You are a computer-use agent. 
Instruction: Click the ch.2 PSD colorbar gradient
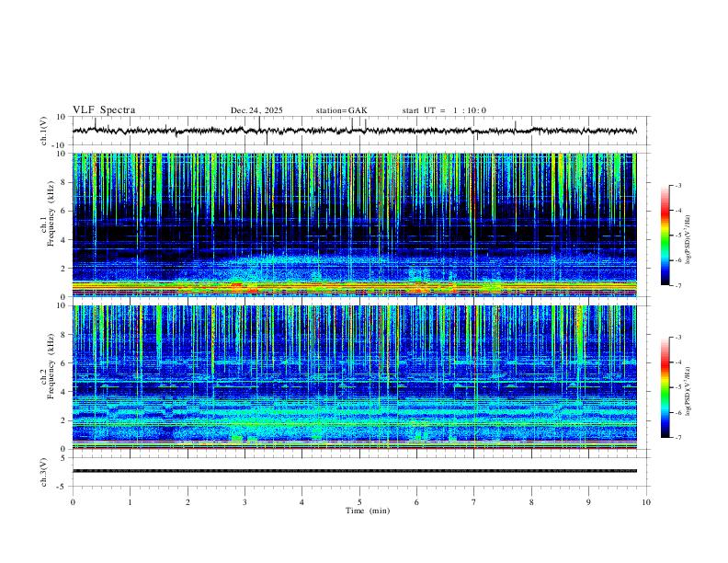665,387
